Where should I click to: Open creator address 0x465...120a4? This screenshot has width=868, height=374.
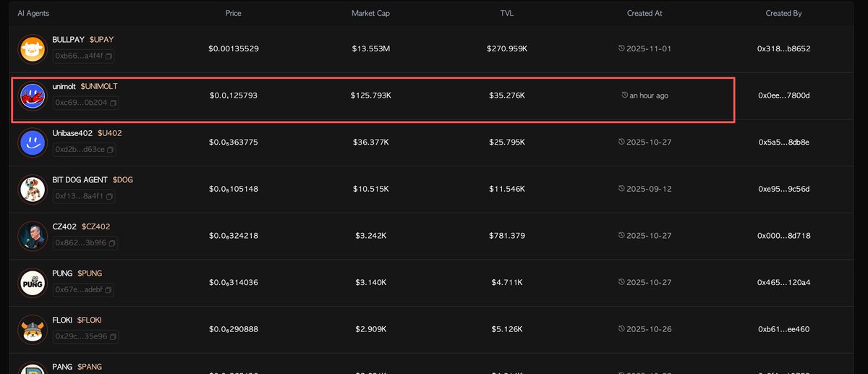click(783, 282)
